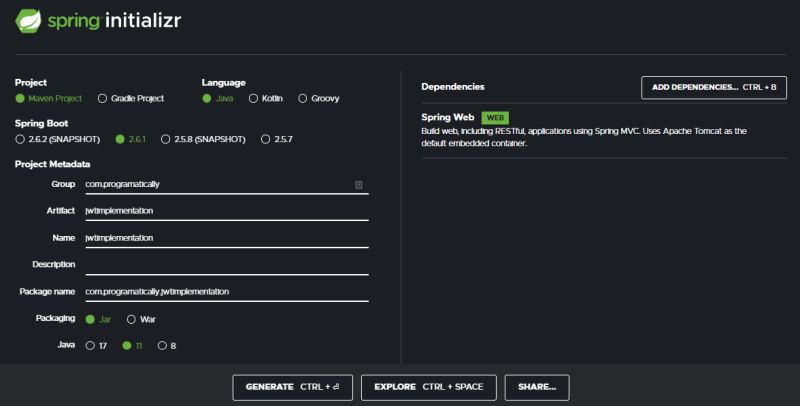Focus the Artifact input field

pos(227,211)
